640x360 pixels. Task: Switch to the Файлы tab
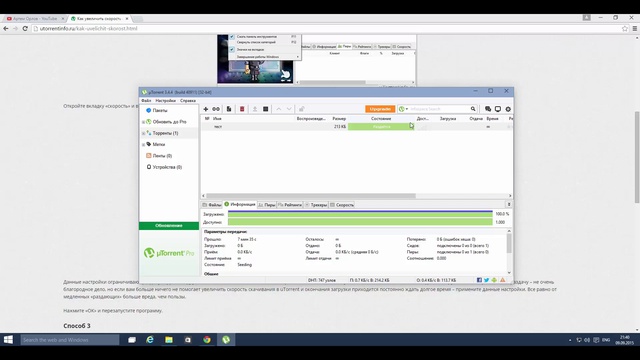(212, 205)
